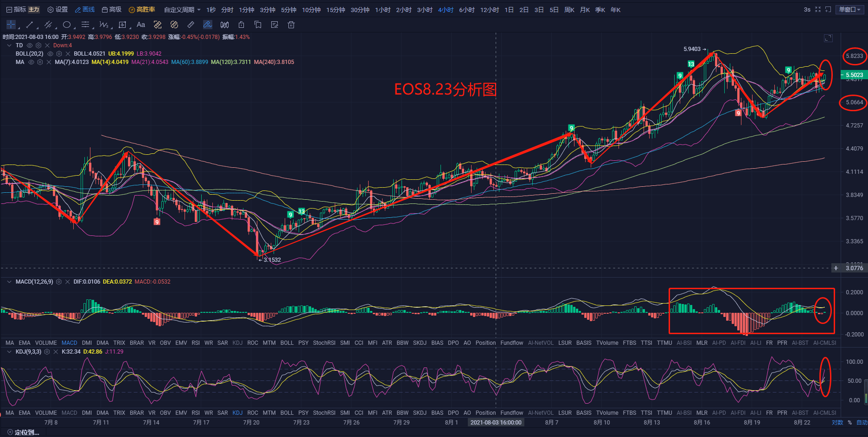Switch to the 1日 timeframe
This screenshot has height=437, width=868.
509,10
